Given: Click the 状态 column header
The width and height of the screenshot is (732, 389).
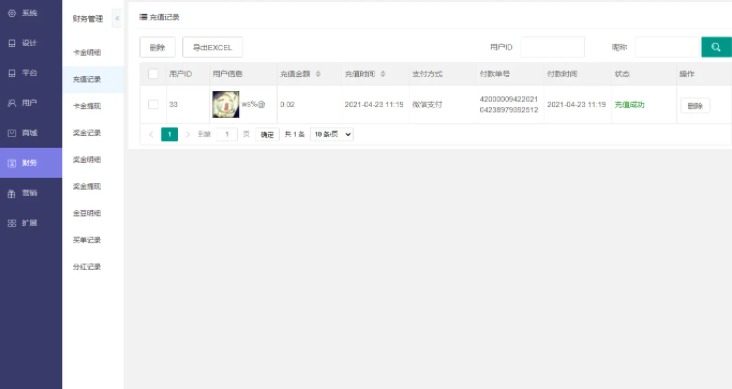Looking at the screenshot, I should pyautogui.click(x=622, y=74).
